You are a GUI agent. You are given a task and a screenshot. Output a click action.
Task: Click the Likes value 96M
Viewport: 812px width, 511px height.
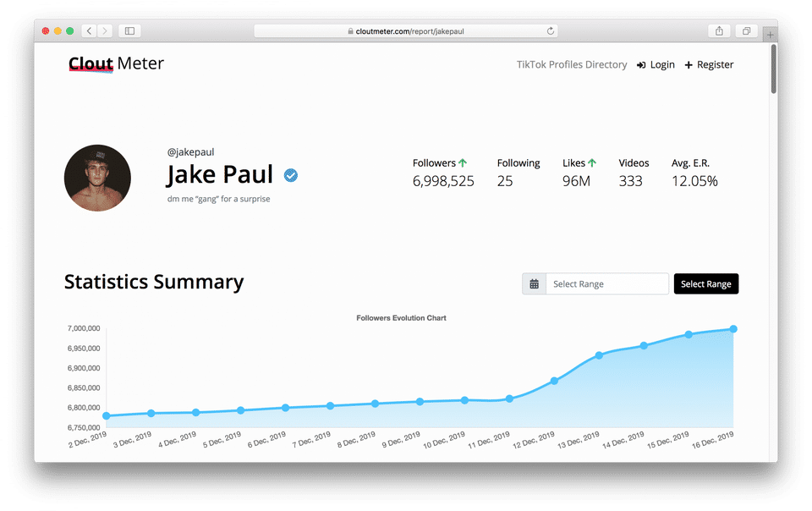tap(576, 181)
